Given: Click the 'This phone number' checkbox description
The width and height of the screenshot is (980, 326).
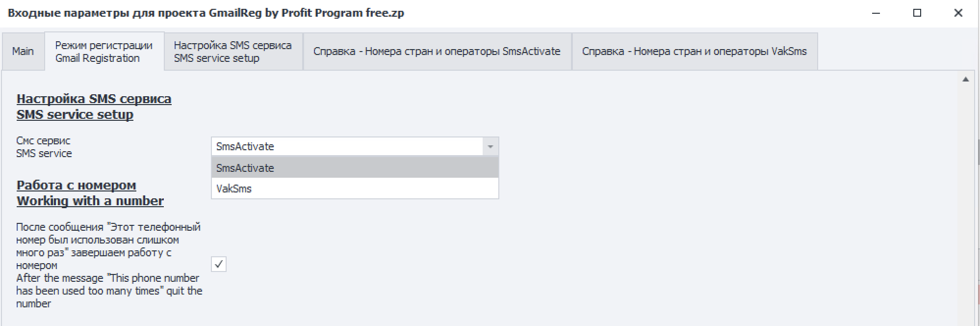Looking at the screenshot, I should [108, 265].
